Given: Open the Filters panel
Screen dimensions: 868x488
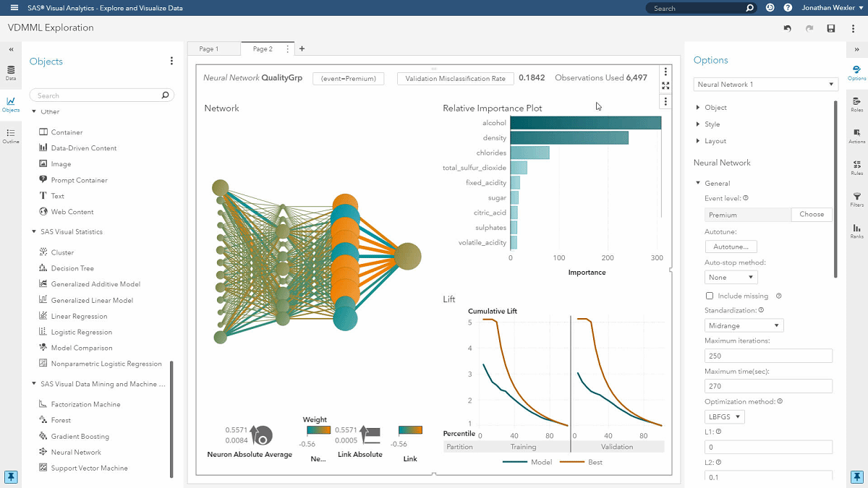Looking at the screenshot, I should [x=856, y=197].
